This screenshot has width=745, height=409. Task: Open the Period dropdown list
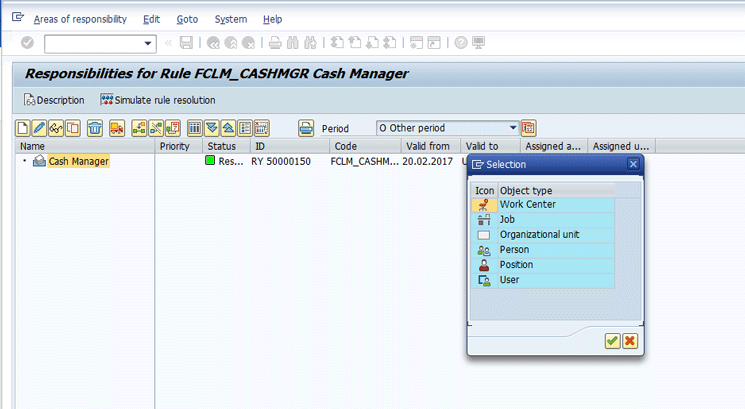(514, 128)
